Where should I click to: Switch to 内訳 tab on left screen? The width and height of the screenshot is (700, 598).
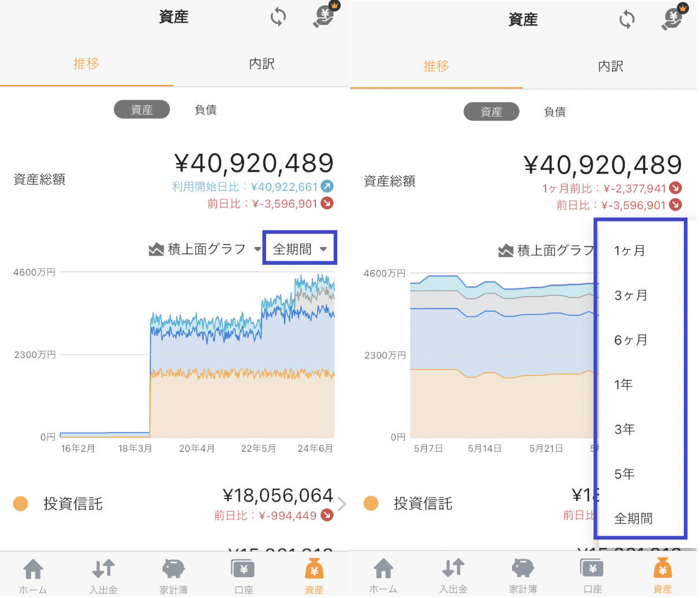261,64
